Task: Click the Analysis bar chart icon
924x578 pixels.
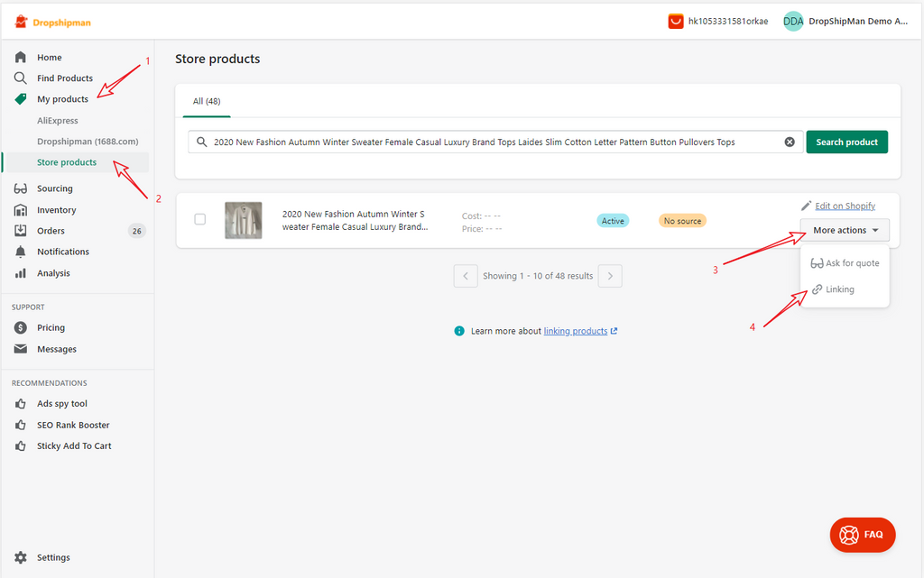Action: click(21, 273)
